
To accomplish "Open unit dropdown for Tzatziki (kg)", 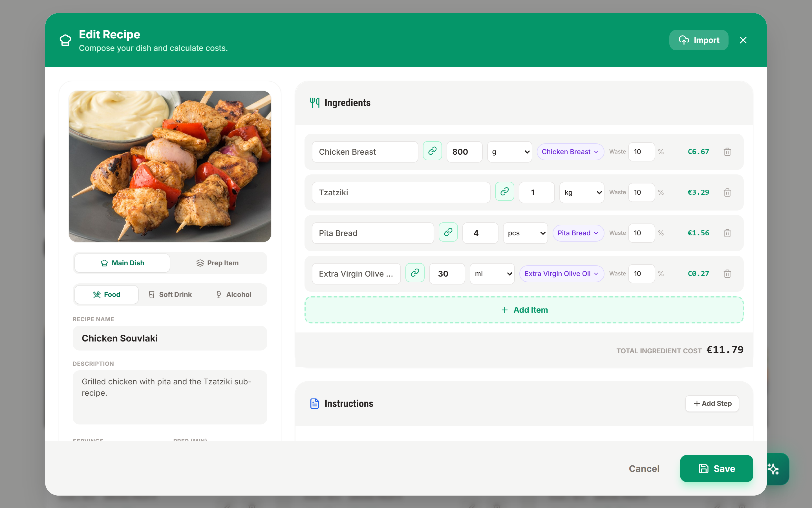I will coord(582,192).
